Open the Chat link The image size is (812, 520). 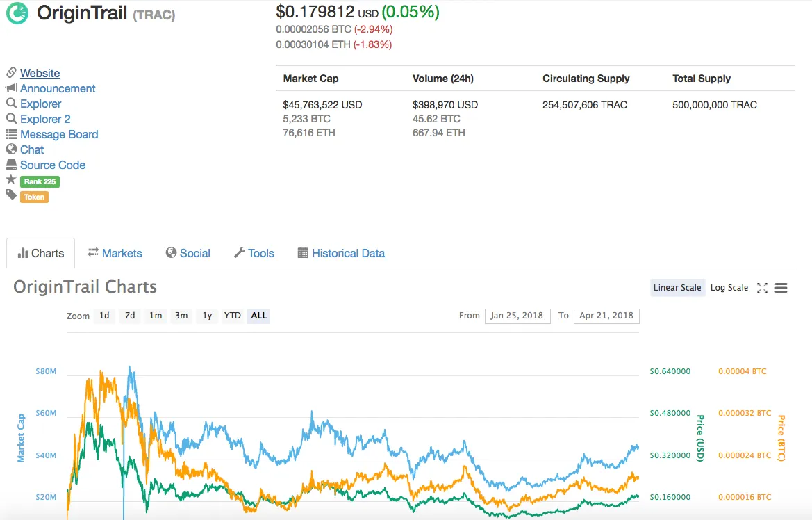[x=31, y=150]
